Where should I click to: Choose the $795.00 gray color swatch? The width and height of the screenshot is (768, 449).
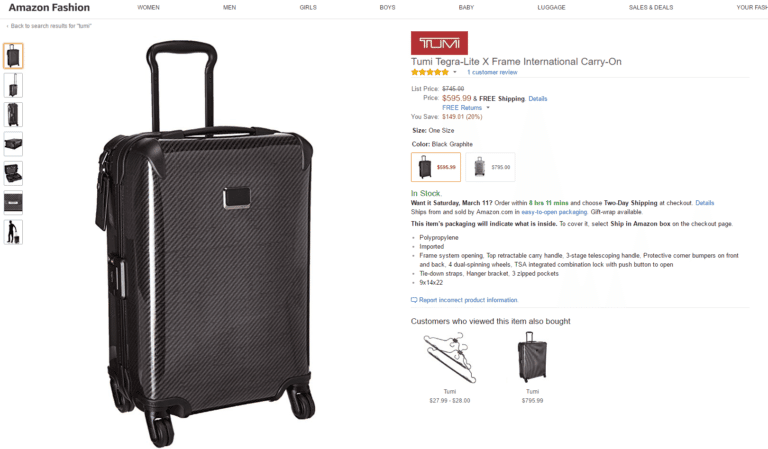tap(490, 167)
